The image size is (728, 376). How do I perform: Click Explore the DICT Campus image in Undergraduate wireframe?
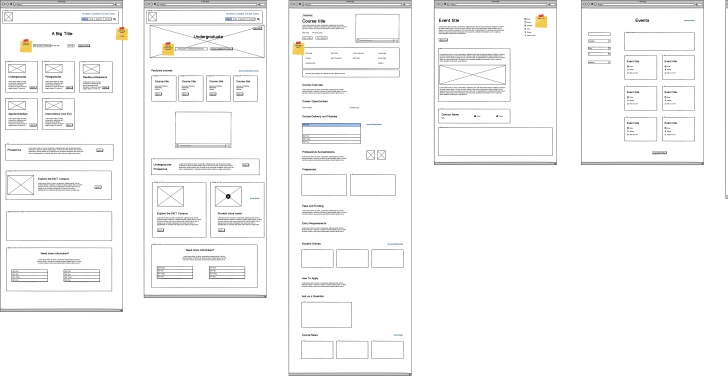(170, 196)
